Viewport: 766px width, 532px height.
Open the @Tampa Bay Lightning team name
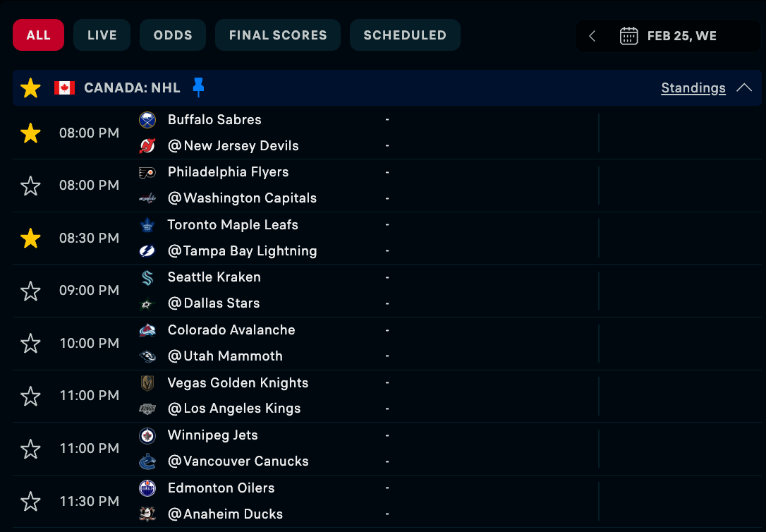[x=243, y=250]
